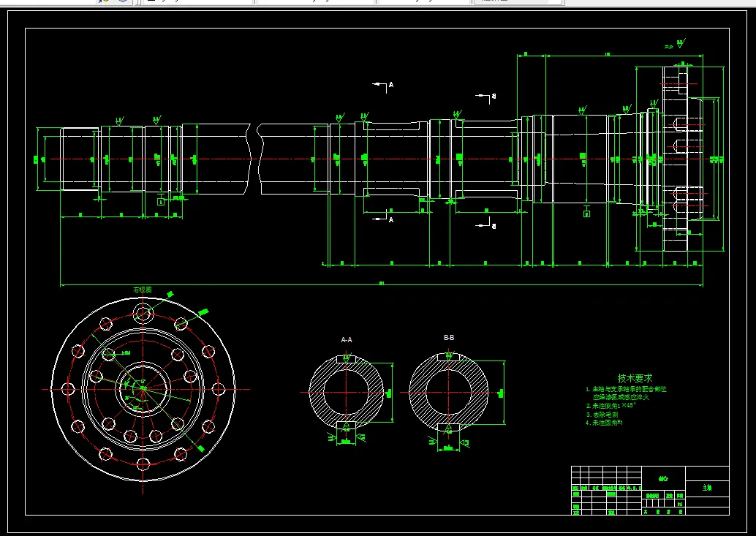
Task: Pick the break line in the shaft view
Action: click(254, 159)
